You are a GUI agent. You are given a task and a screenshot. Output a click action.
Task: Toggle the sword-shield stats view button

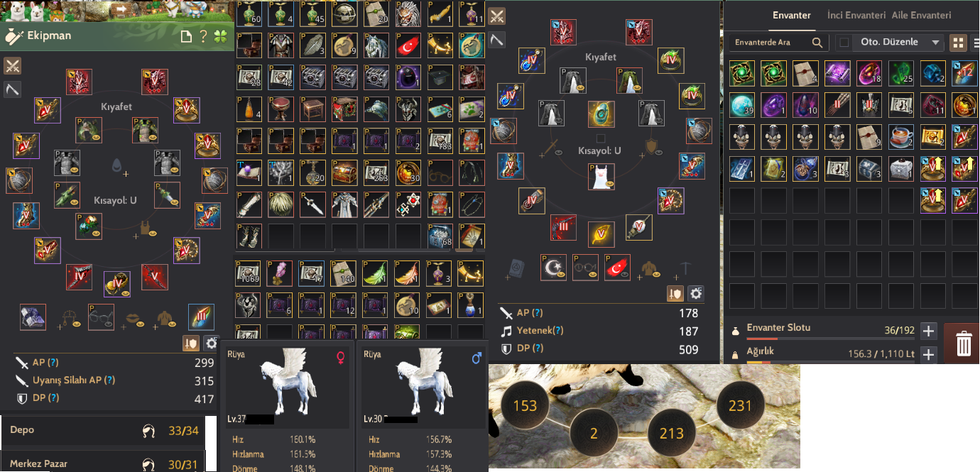[190, 344]
